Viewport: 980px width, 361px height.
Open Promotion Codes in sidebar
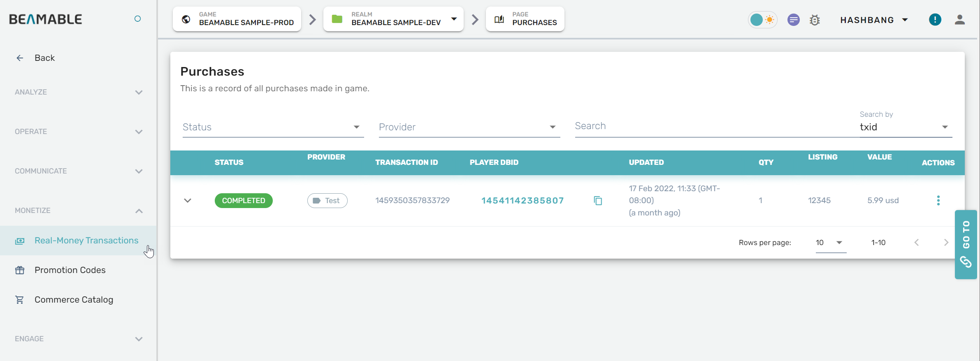[x=70, y=270]
